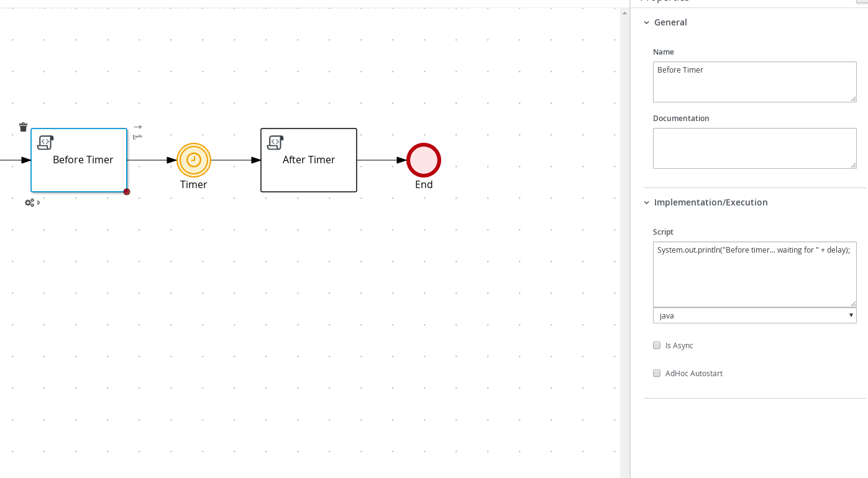This screenshot has height=478, width=868.
Task: Click into the empty Documentation text area
Action: [755, 148]
